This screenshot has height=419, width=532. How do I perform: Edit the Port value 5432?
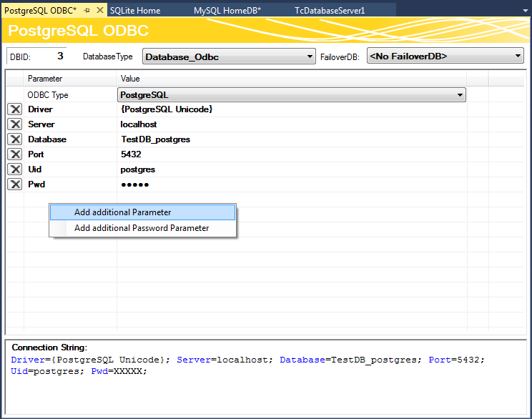click(x=292, y=154)
